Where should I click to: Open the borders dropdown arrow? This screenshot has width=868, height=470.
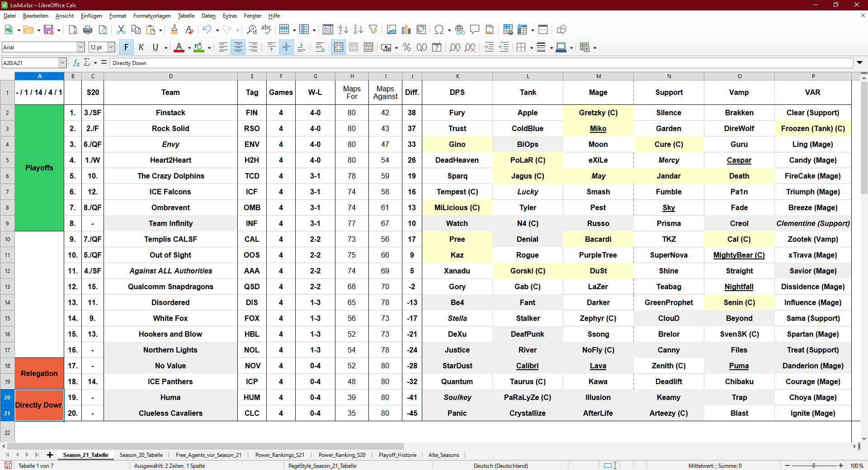click(531, 47)
